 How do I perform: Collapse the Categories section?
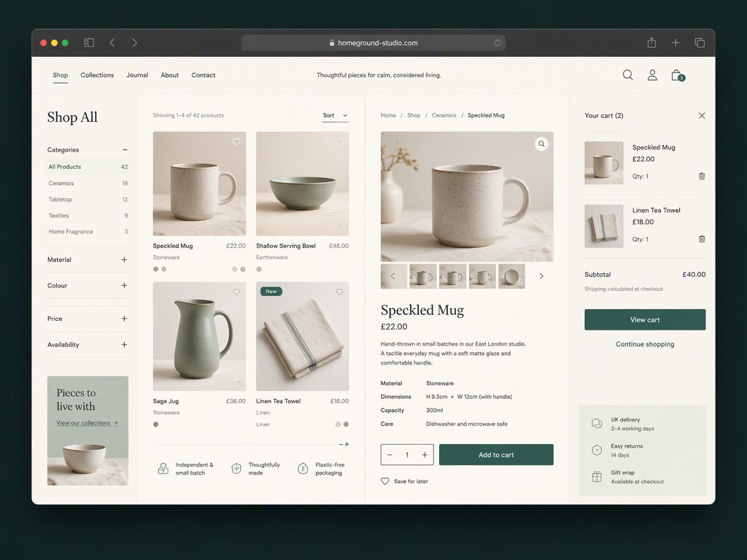point(125,150)
